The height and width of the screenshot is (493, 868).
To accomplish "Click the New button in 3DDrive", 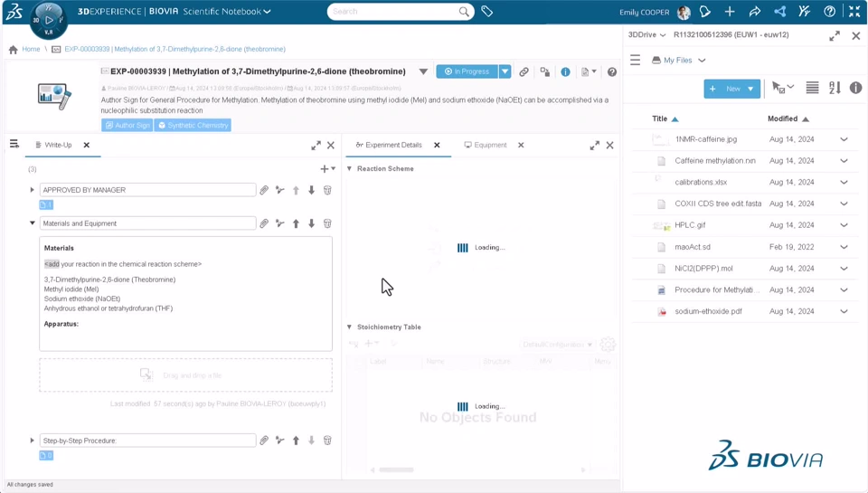I will pyautogui.click(x=731, y=89).
